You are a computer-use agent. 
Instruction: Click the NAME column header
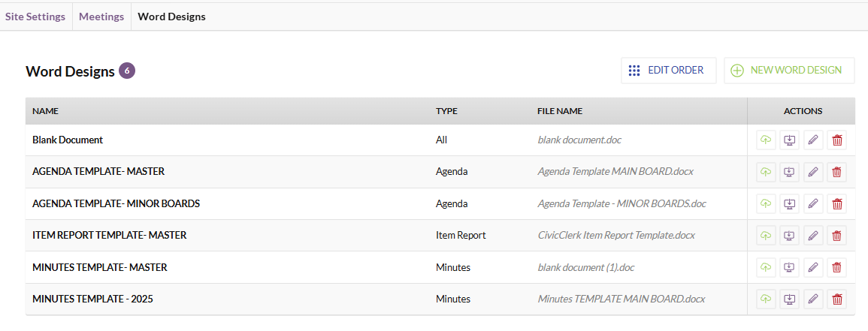click(x=45, y=111)
